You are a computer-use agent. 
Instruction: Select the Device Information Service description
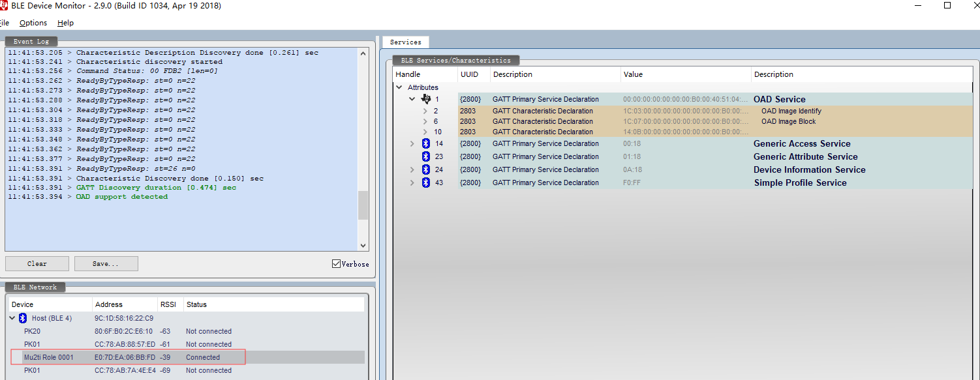(x=810, y=169)
